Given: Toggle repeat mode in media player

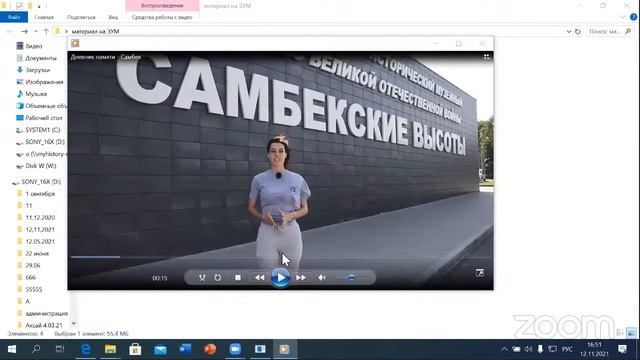Looking at the screenshot, I should click(218, 278).
